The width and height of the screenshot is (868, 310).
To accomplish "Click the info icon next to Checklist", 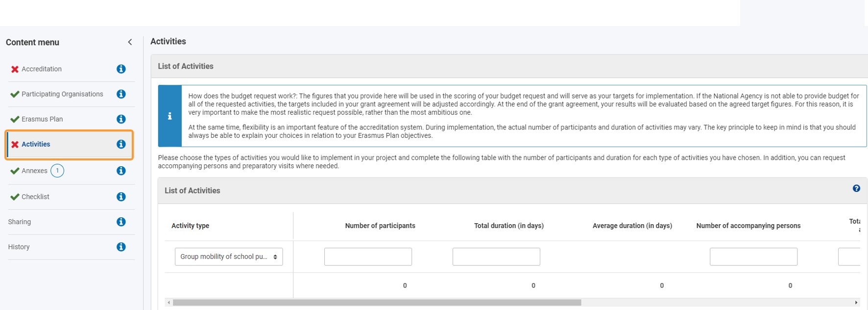I will (121, 197).
